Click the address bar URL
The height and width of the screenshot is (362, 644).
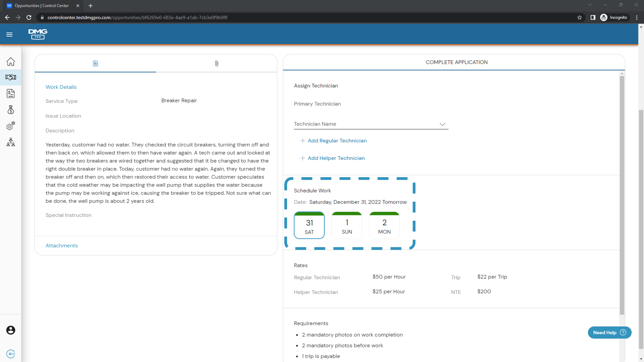(137, 17)
